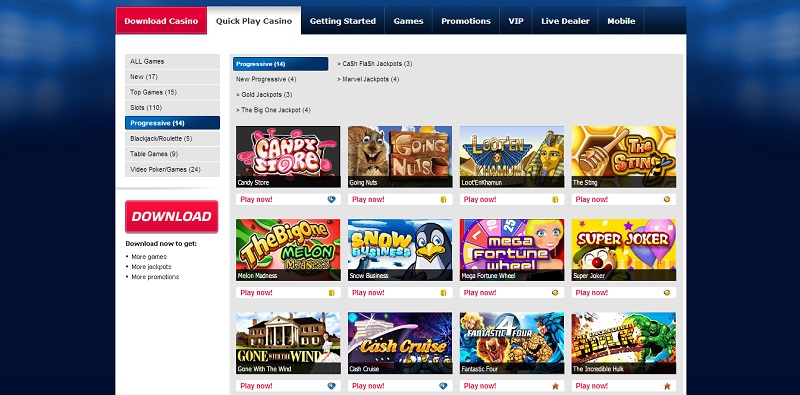Filter by New Progressive (4)

tap(266, 79)
